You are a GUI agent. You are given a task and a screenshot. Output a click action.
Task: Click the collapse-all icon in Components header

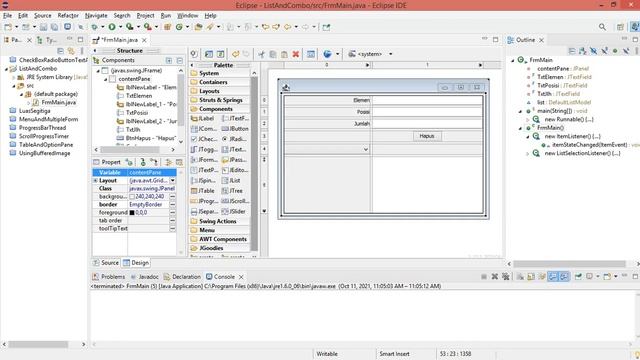pos(180,60)
